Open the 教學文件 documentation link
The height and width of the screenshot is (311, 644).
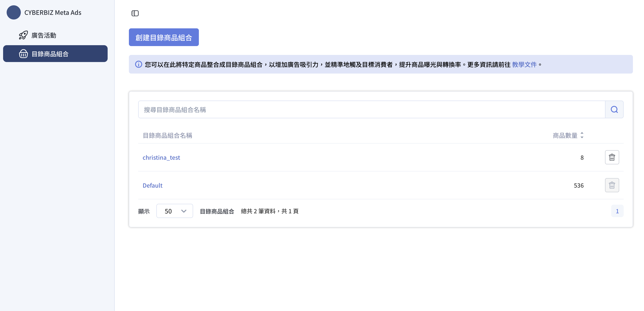pyautogui.click(x=524, y=64)
